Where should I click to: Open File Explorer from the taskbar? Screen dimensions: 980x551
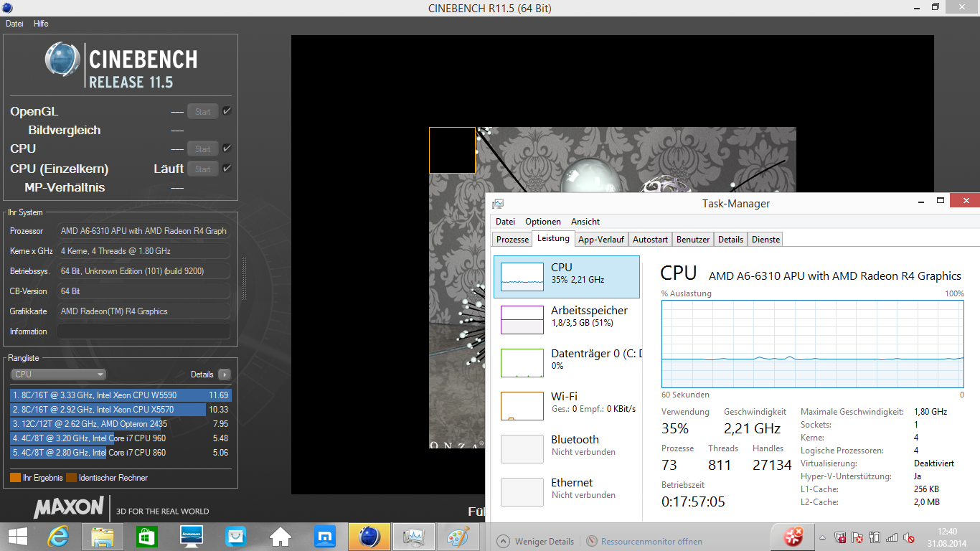point(103,537)
